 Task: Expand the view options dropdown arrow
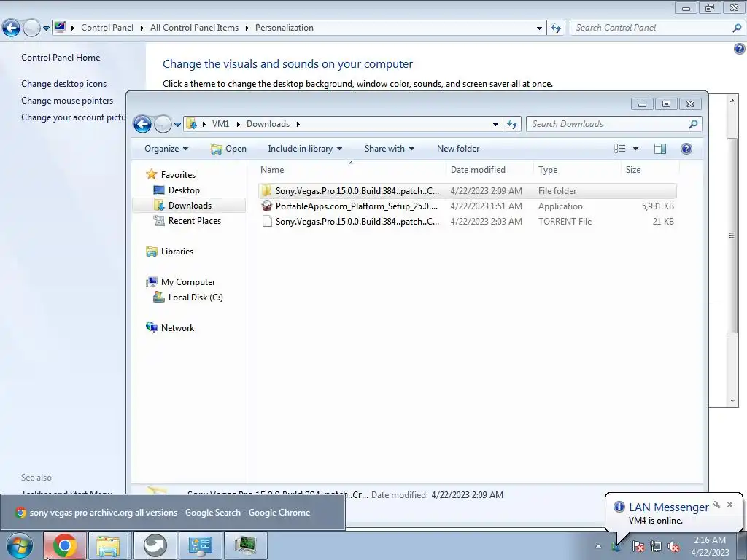coord(635,149)
